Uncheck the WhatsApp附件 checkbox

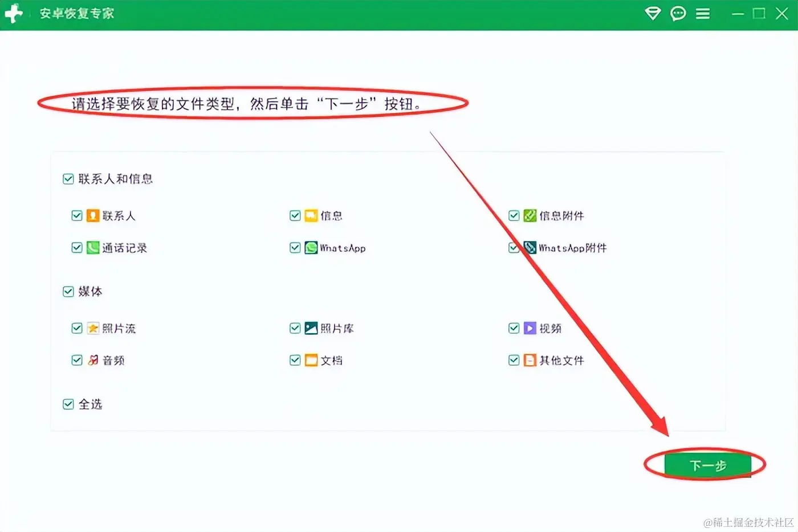[514, 248]
